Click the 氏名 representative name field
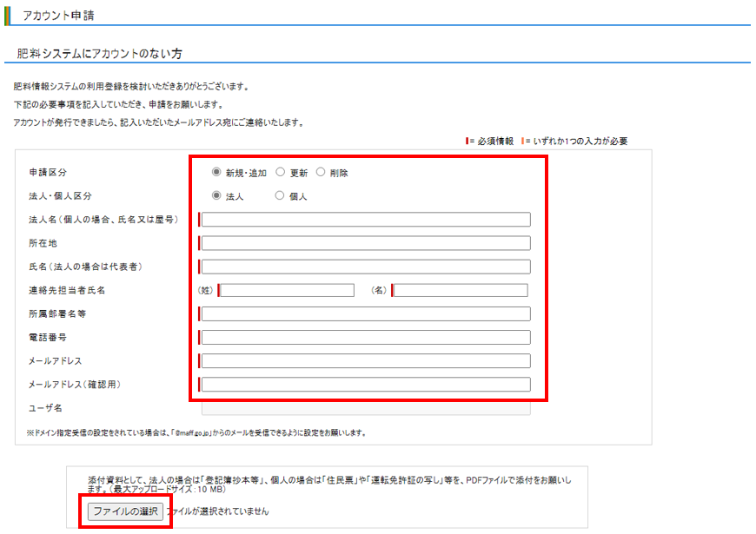The height and width of the screenshot is (534, 756). click(365, 267)
